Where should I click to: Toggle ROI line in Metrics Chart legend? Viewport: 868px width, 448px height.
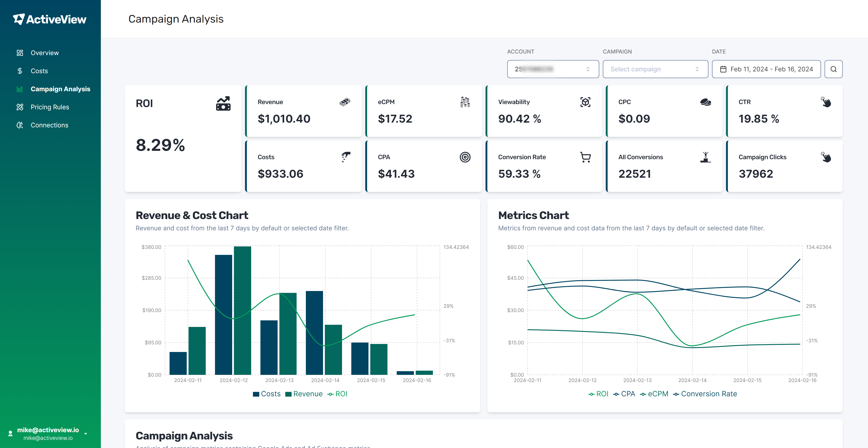click(598, 394)
